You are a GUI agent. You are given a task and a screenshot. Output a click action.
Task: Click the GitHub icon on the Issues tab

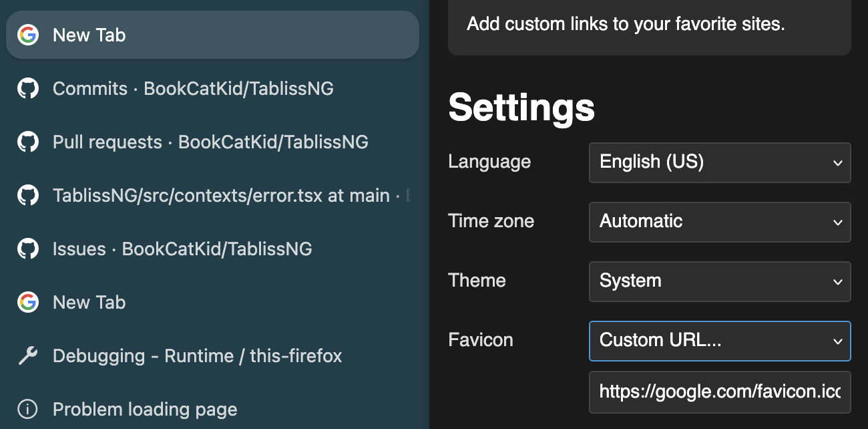click(27, 249)
